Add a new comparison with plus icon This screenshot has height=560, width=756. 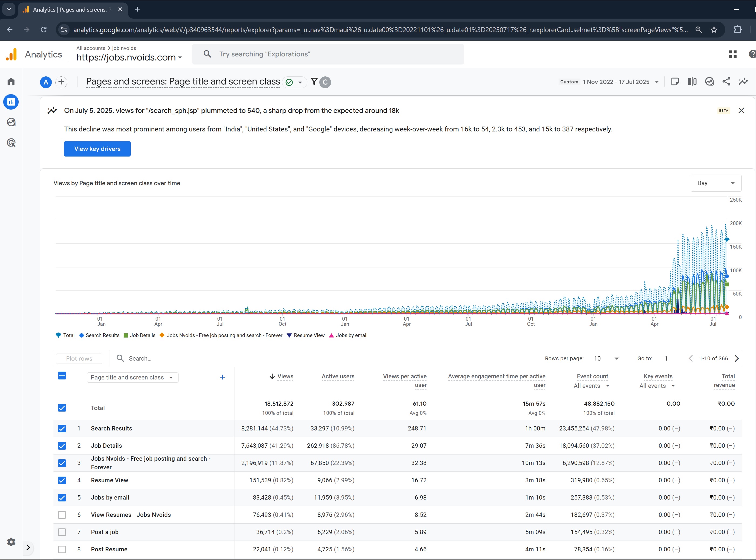click(x=61, y=82)
